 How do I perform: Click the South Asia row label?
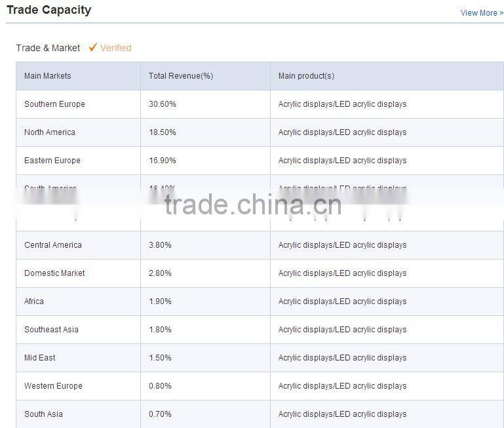pyautogui.click(x=43, y=414)
